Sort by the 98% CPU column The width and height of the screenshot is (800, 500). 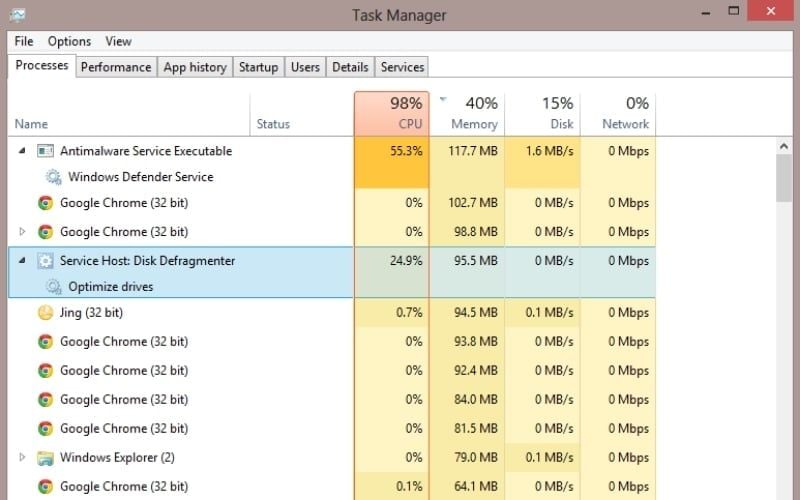coord(392,114)
